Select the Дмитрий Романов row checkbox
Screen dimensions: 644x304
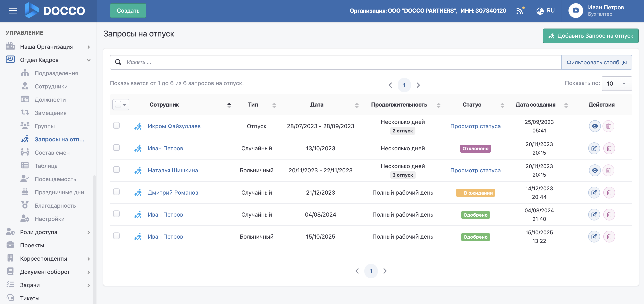tap(116, 192)
